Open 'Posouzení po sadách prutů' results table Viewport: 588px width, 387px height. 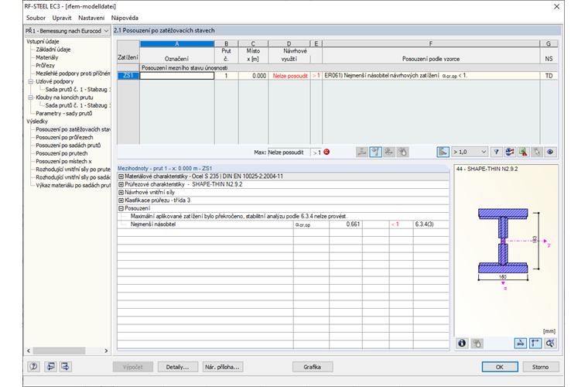(x=68, y=146)
